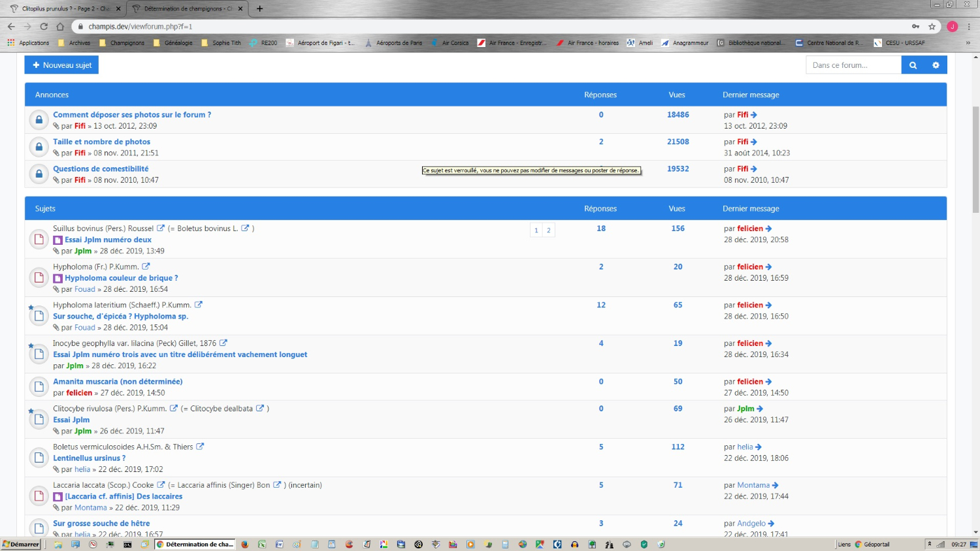This screenshot has height=551, width=980.
Task: Click the page vertical scrollbar thumb
Action: pyautogui.click(x=975, y=159)
